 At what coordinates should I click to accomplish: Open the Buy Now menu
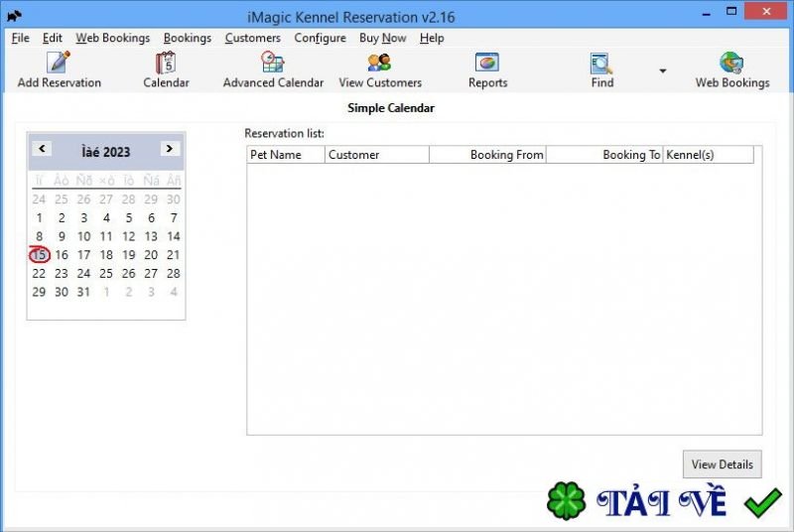[x=383, y=38]
